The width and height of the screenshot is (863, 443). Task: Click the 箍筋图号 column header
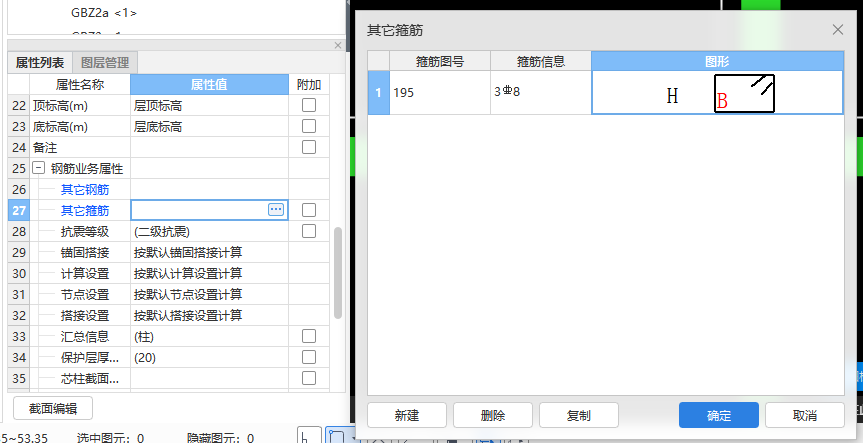point(440,61)
